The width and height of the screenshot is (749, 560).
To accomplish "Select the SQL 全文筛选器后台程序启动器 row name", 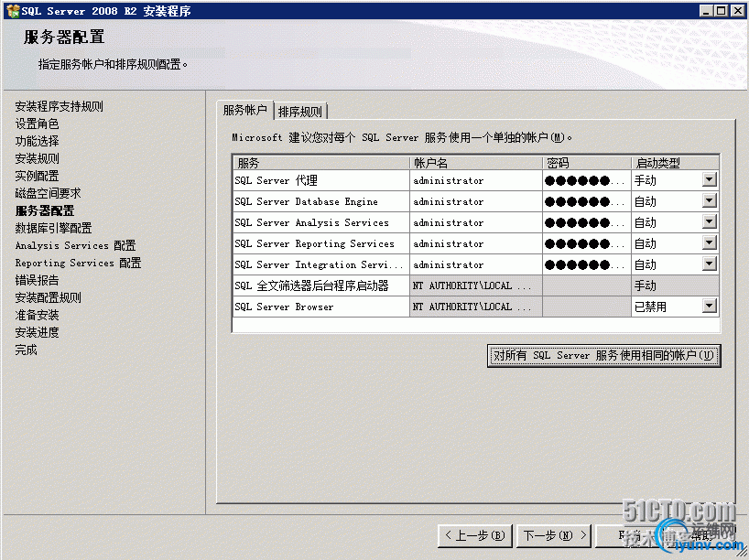I will pyautogui.click(x=321, y=285).
